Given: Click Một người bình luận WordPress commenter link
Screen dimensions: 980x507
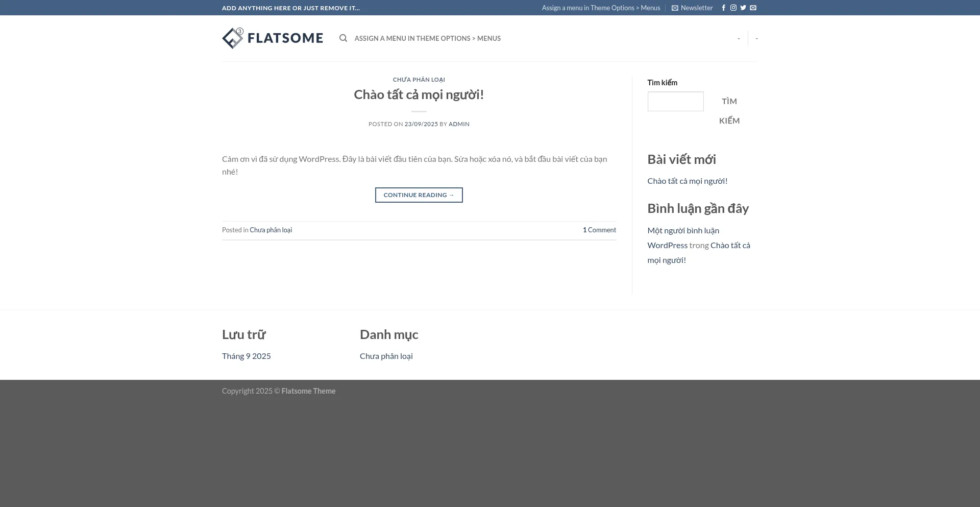Looking at the screenshot, I should tap(683, 238).
